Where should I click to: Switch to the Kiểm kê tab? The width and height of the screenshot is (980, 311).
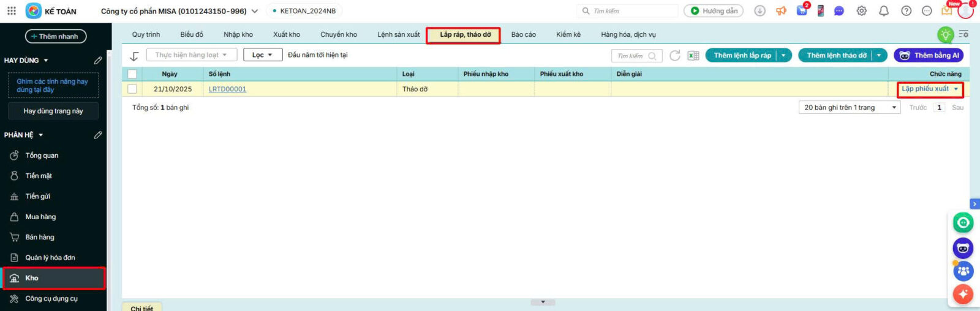[x=568, y=35]
